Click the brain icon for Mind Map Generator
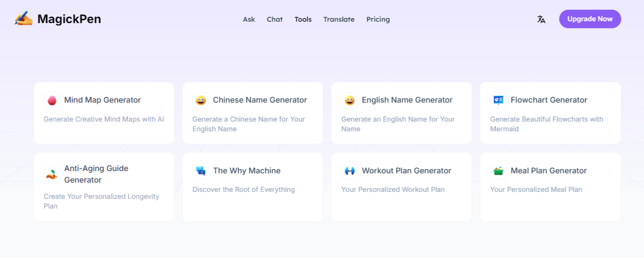 (52, 100)
